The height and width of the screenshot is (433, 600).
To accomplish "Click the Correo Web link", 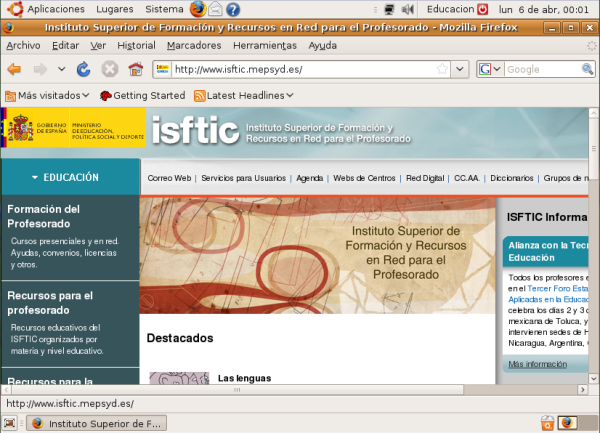I will [168, 177].
